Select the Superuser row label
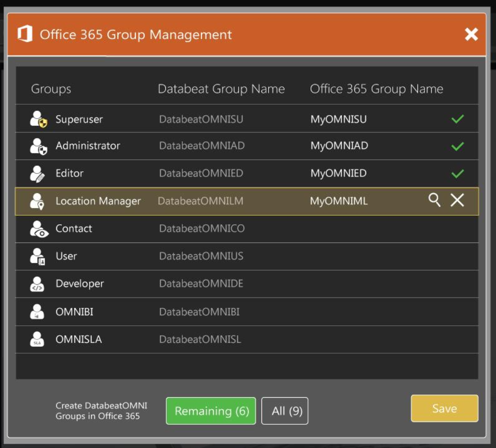This screenshot has width=496, height=448. click(x=79, y=119)
